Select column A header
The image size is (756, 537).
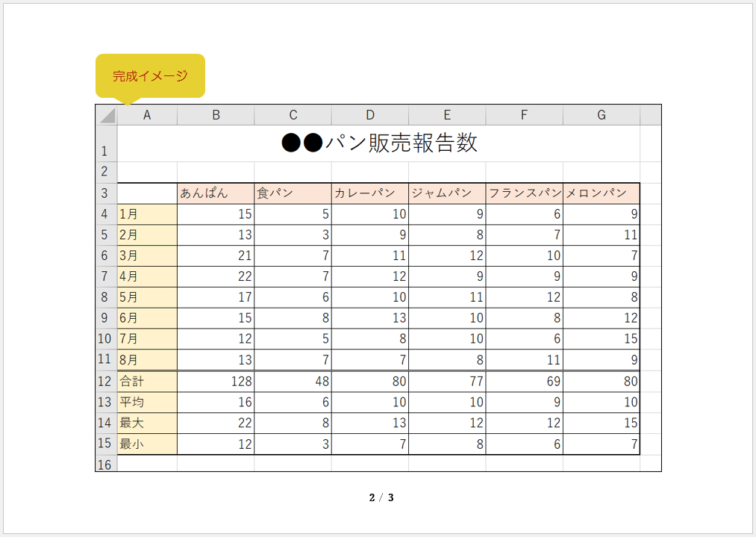(x=147, y=115)
